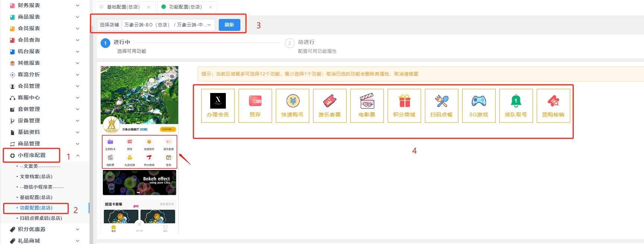Viewport: 644px width, 244px height.
Task: Click the [切换] link in phone preview
Action: point(144,129)
